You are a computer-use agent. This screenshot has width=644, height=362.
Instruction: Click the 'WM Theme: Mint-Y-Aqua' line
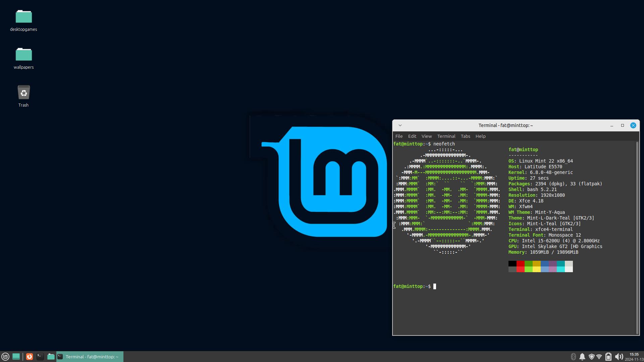tap(537, 213)
